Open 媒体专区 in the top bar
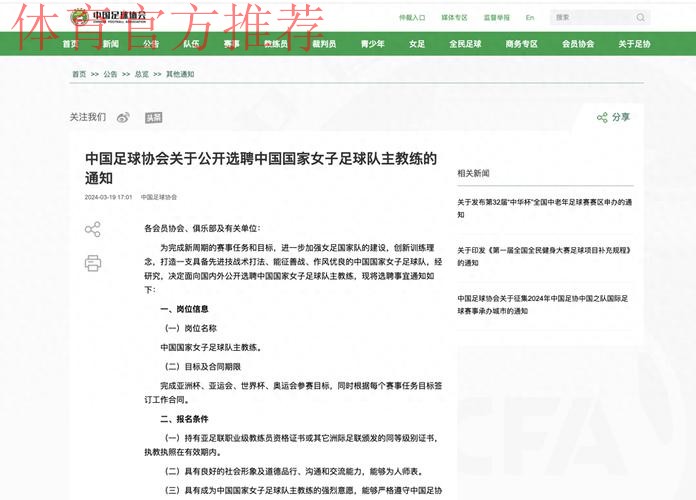Screen dimensions: 696x500 click(x=454, y=18)
